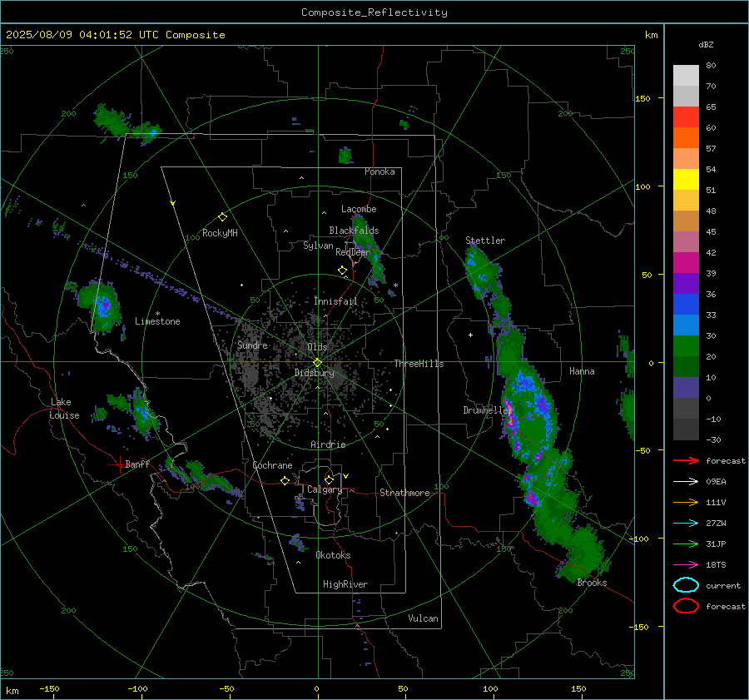
Task: Click the -100 tick on bottom axis
Action: [x=137, y=688]
